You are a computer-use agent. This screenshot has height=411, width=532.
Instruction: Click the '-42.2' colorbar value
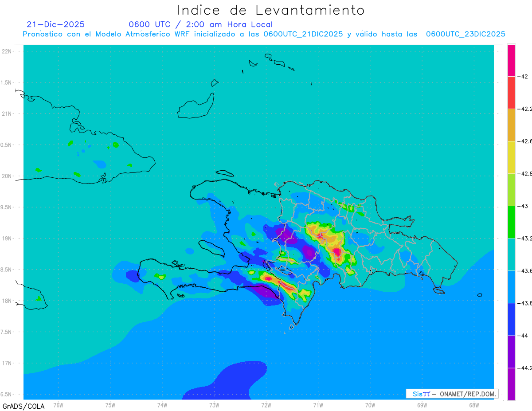pyautogui.click(x=525, y=109)
